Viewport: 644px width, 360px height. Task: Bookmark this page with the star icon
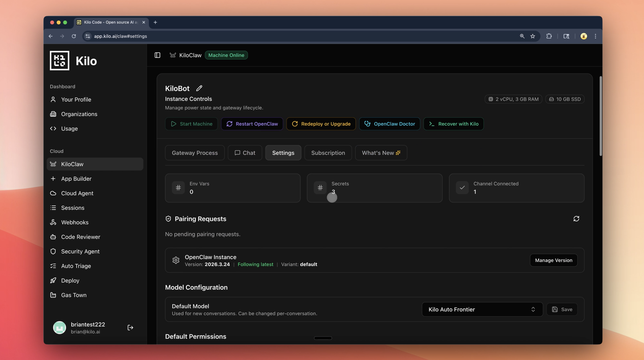533,36
